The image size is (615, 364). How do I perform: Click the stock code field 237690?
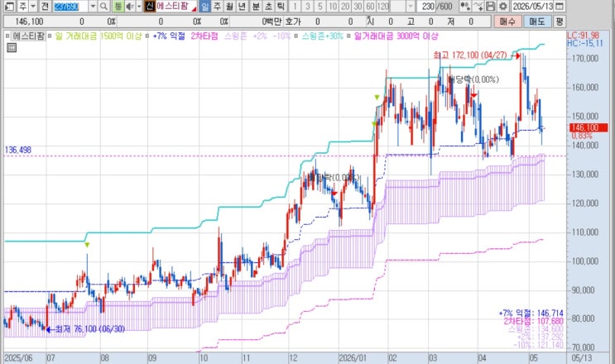point(70,7)
